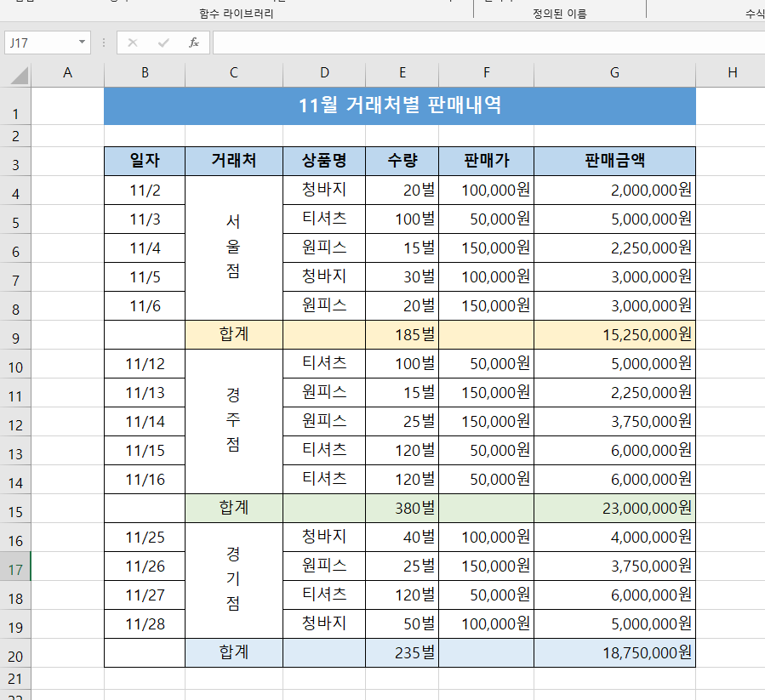Click the merged '서울점' cell
This screenshot has width=765, height=700.
click(234, 248)
